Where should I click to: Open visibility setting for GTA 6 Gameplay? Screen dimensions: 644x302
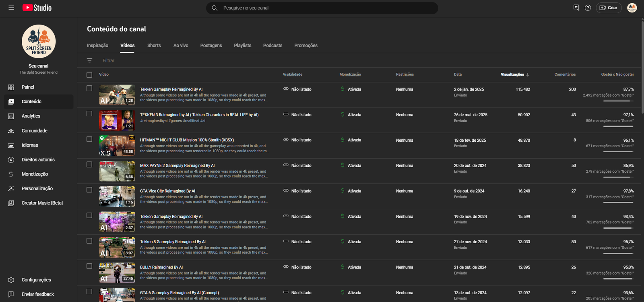click(x=297, y=293)
